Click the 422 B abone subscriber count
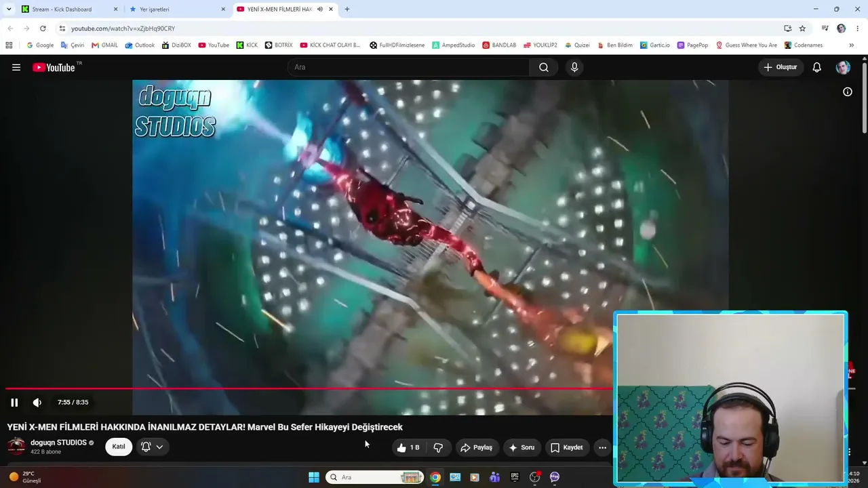This screenshot has width=868, height=488. pyautogui.click(x=45, y=452)
